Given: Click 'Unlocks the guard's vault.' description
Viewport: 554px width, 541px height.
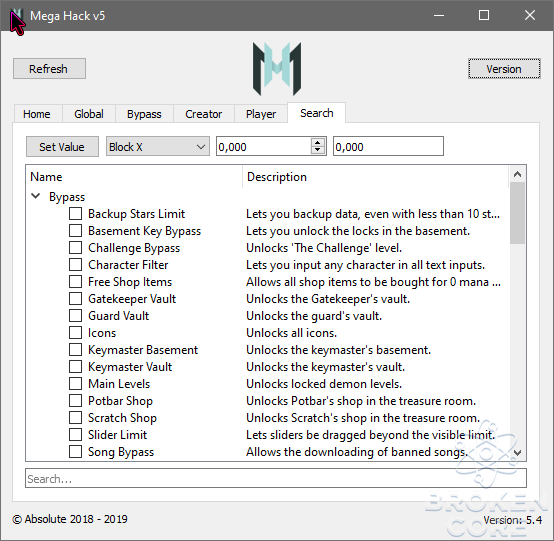Looking at the screenshot, I should click(314, 316).
